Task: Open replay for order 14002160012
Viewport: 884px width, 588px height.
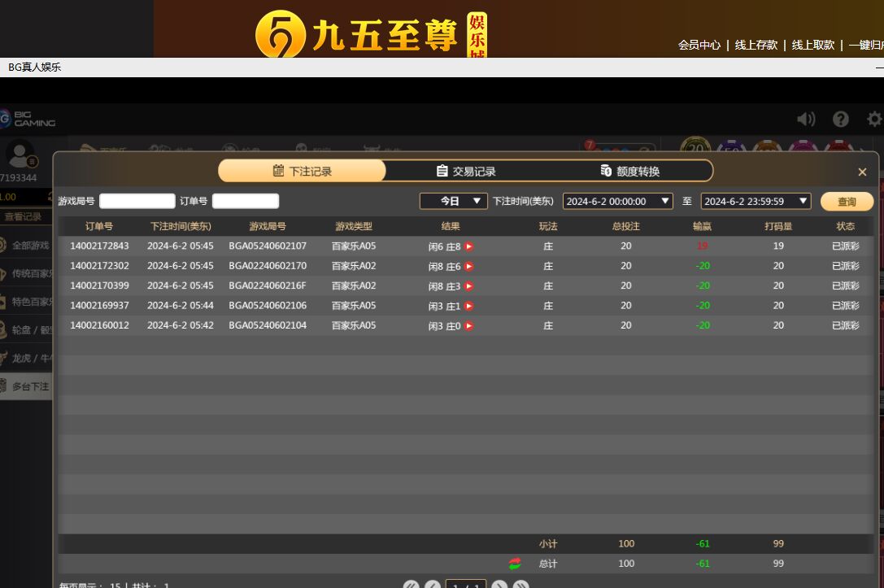Action: click(469, 326)
